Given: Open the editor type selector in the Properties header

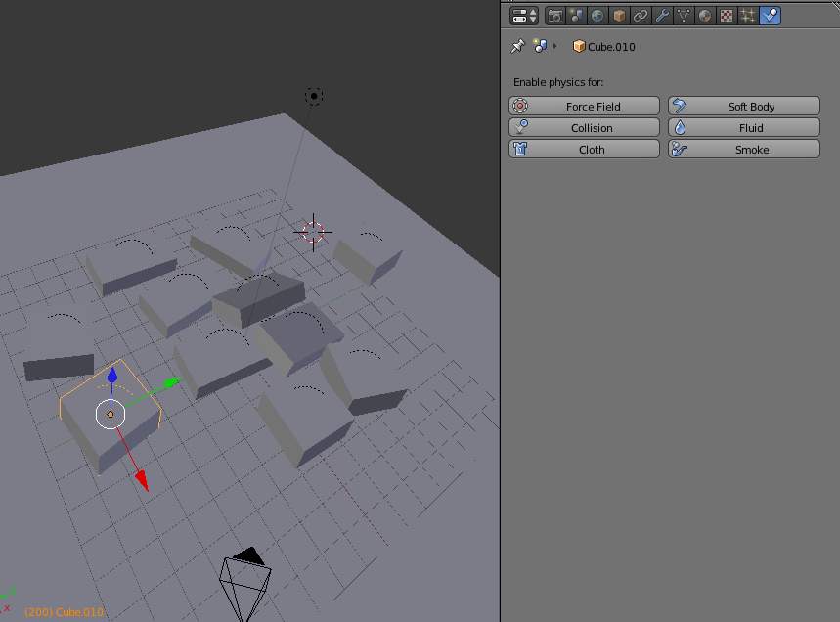Looking at the screenshot, I should click(x=524, y=16).
